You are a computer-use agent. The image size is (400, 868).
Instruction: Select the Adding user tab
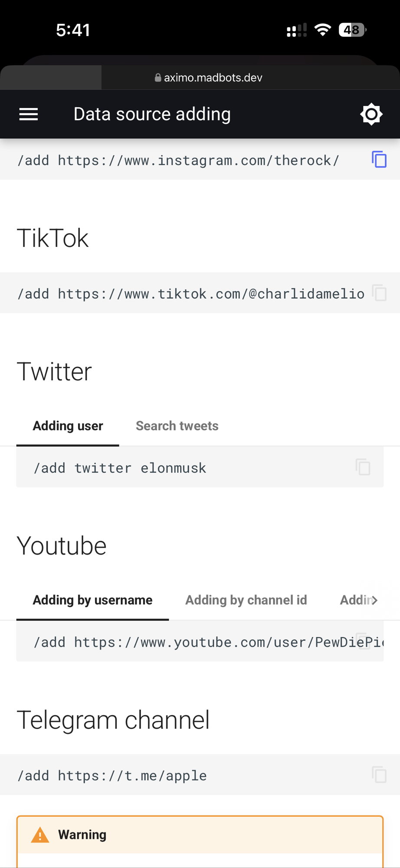[68, 426]
